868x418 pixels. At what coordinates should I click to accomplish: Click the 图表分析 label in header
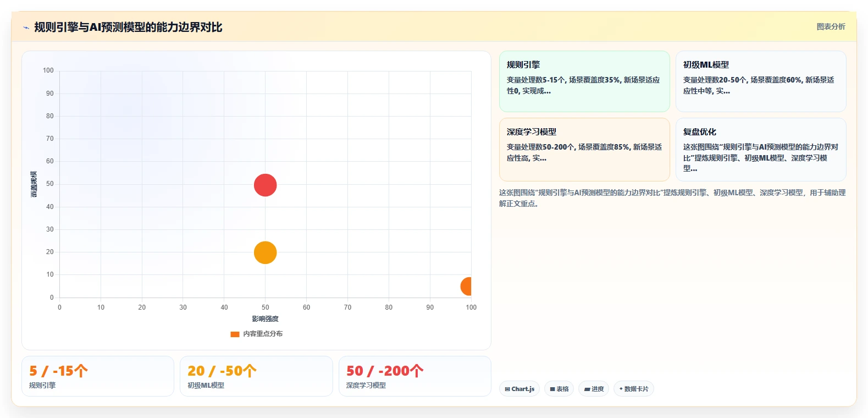coord(831,26)
